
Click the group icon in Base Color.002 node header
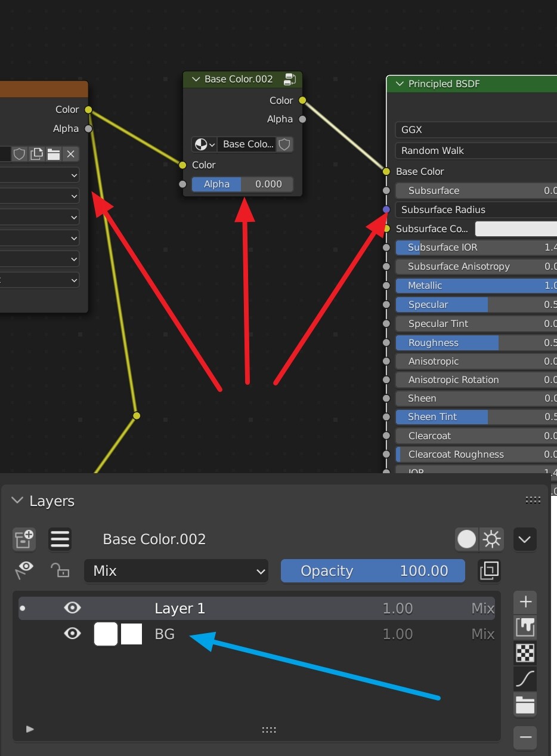290,79
